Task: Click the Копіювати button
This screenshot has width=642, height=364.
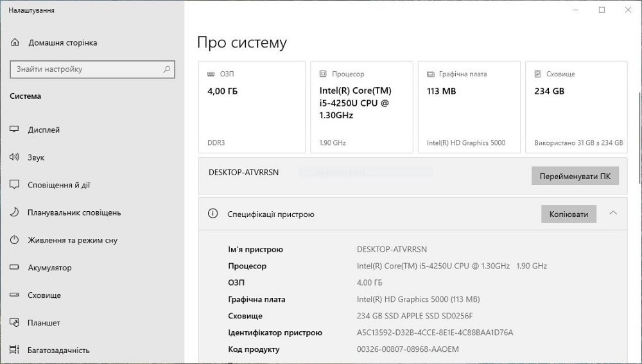Action: (569, 214)
